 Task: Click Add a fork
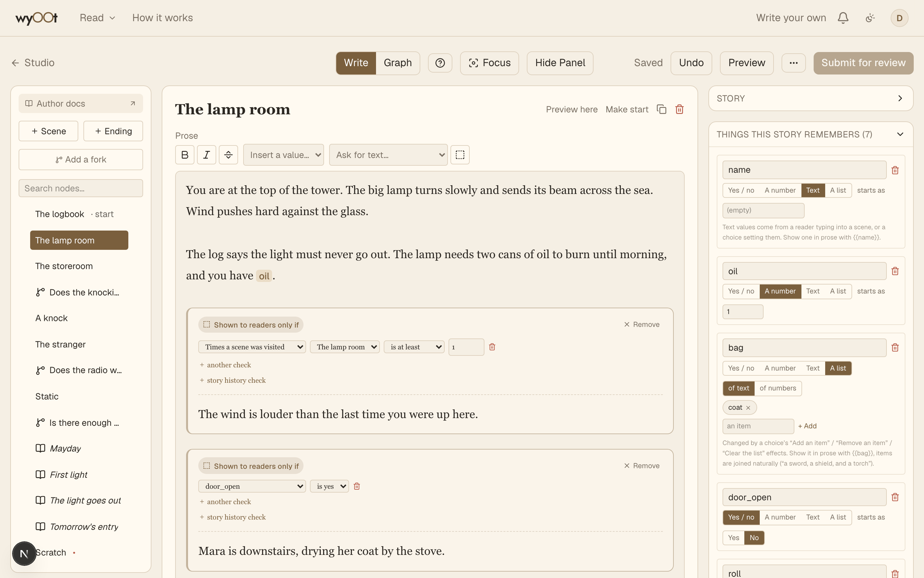pos(81,159)
